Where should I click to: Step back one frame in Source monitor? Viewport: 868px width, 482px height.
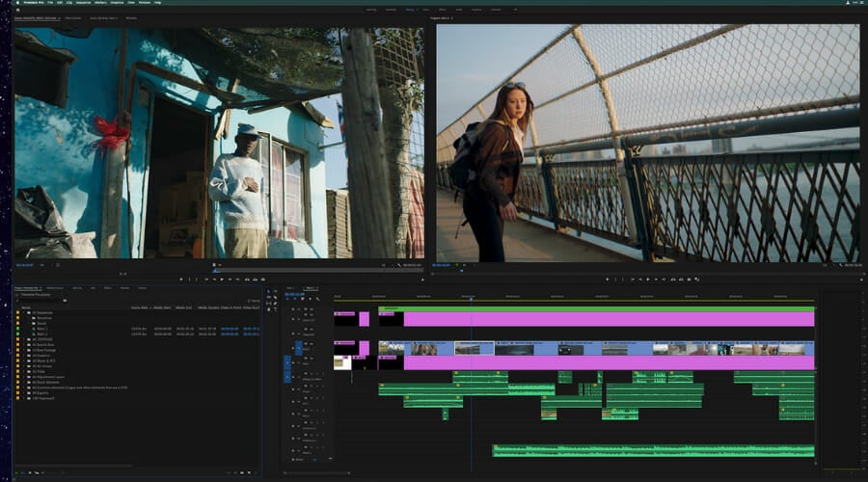(214, 280)
